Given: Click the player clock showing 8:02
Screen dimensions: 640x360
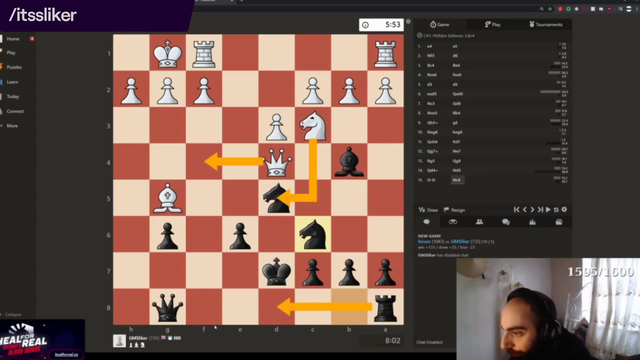Looking at the screenshot, I should (381, 341).
